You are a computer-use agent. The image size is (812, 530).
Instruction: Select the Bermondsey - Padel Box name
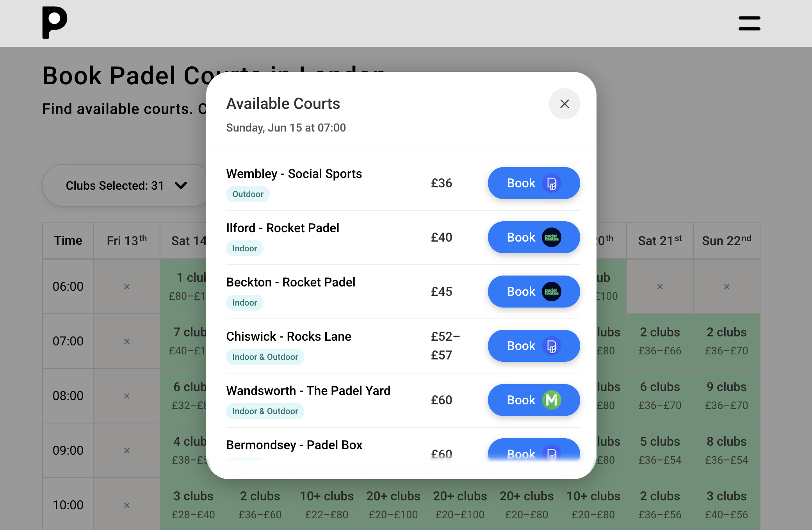[294, 445]
